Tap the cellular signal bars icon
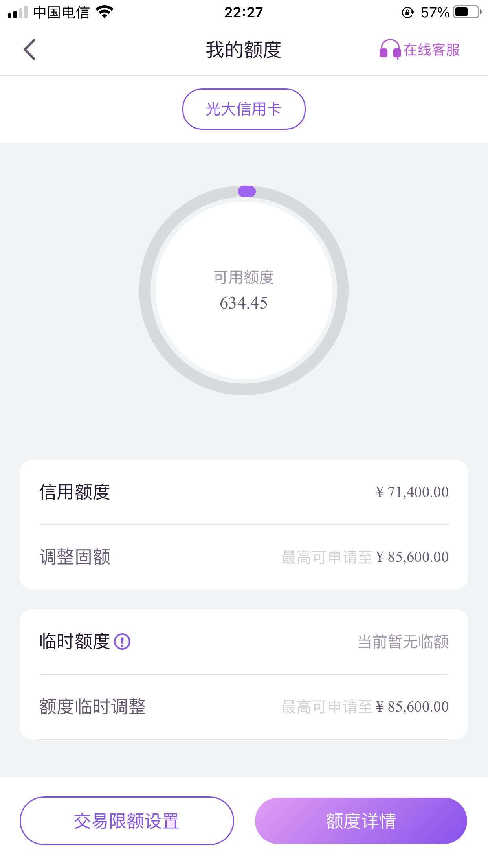The width and height of the screenshot is (488, 868). click(18, 12)
